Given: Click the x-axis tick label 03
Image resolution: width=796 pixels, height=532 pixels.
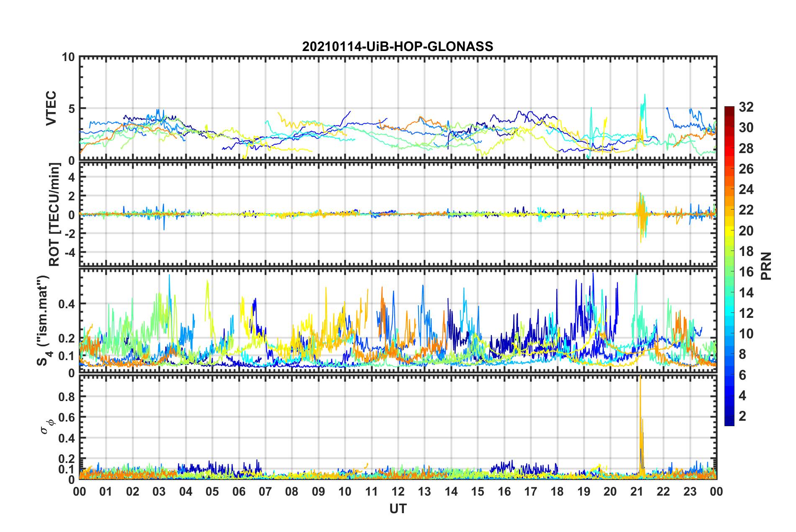Looking at the screenshot, I should tap(159, 491).
